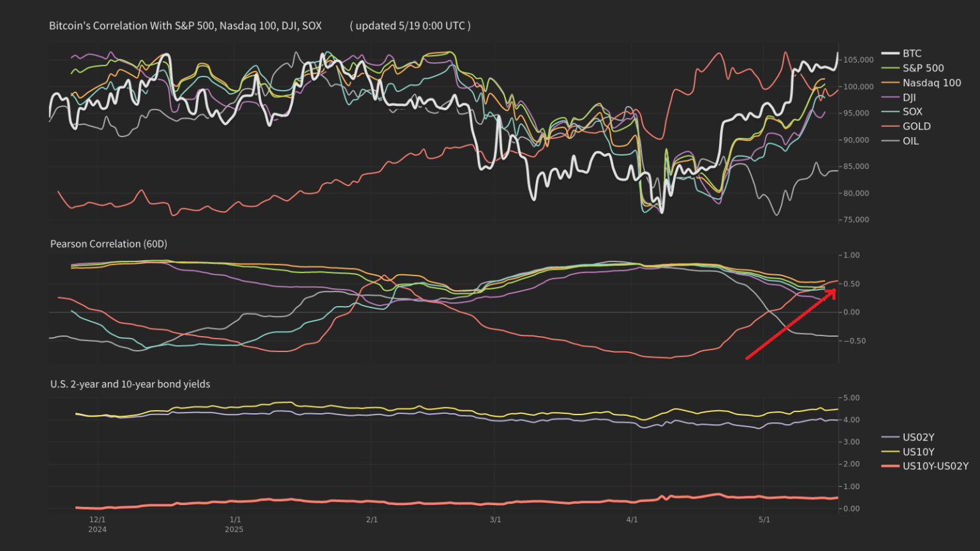Toggle the SOX legend item

912,111
